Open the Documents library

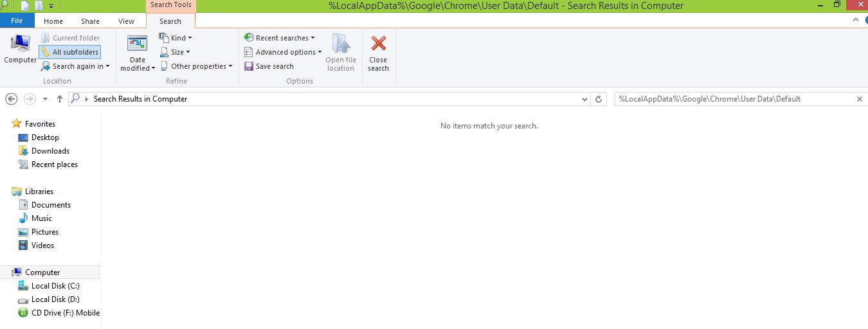pyautogui.click(x=51, y=205)
